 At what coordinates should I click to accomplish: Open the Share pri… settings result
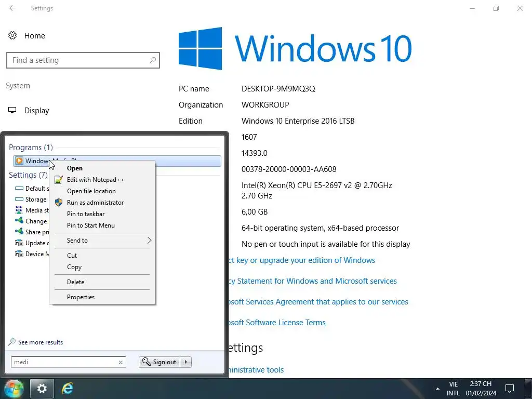tap(32, 232)
